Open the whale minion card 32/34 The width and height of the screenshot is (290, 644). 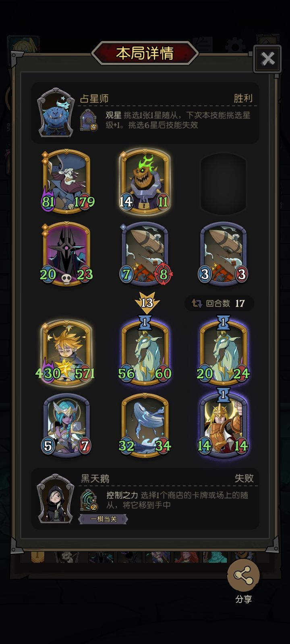[x=145, y=425]
